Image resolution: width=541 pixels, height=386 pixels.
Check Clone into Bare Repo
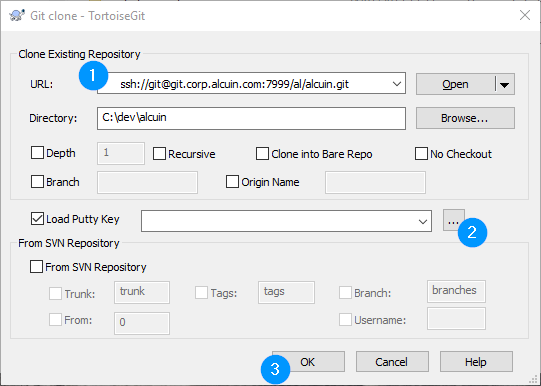click(262, 154)
